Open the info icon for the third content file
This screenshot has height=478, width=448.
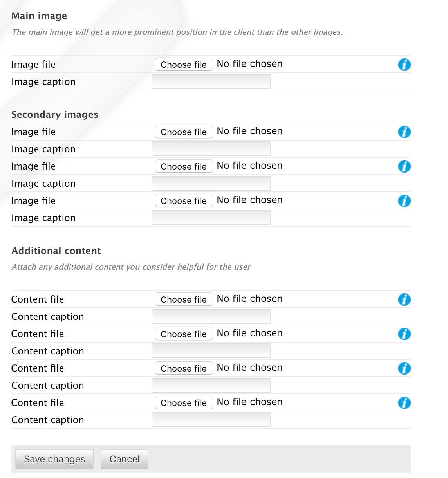click(x=404, y=368)
